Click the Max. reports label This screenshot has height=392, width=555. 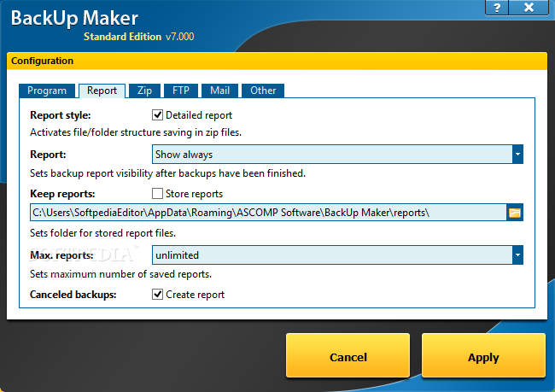pyautogui.click(x=62, y=255)
